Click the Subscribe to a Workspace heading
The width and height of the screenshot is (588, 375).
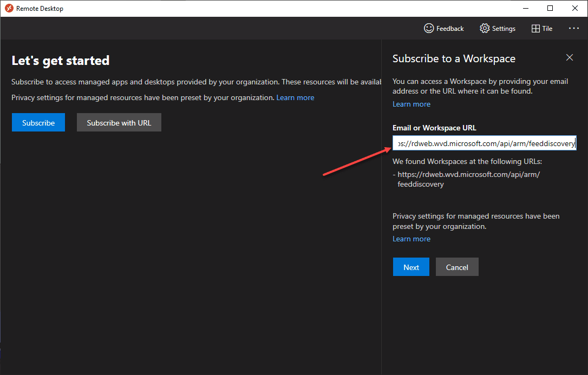pyautogui.click(x=454, y=58)
